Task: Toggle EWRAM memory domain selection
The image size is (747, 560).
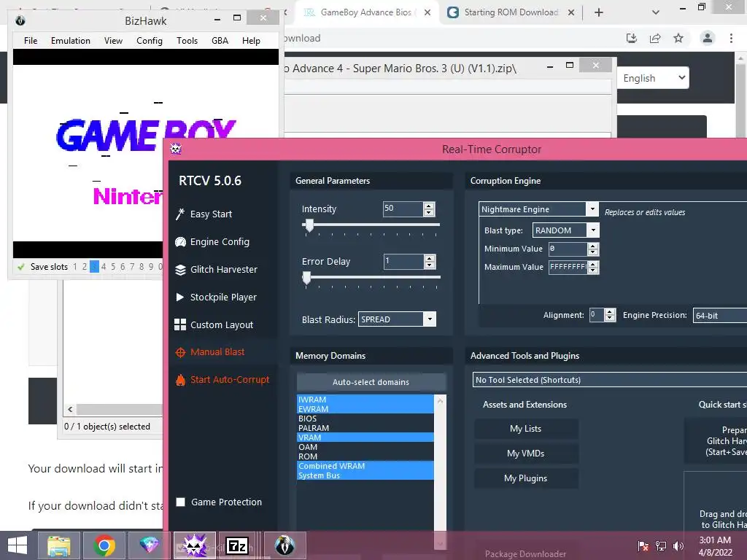Action: point(365,408)
